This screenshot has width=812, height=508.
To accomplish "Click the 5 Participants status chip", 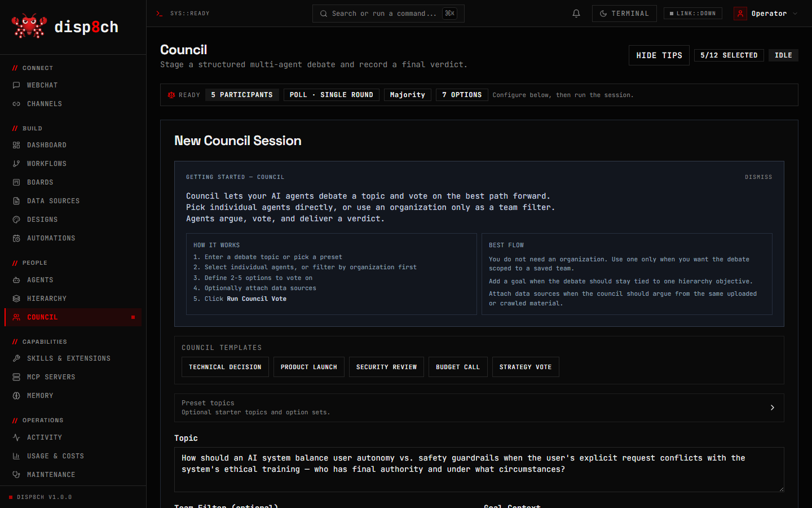I will [x=242, y=95].
